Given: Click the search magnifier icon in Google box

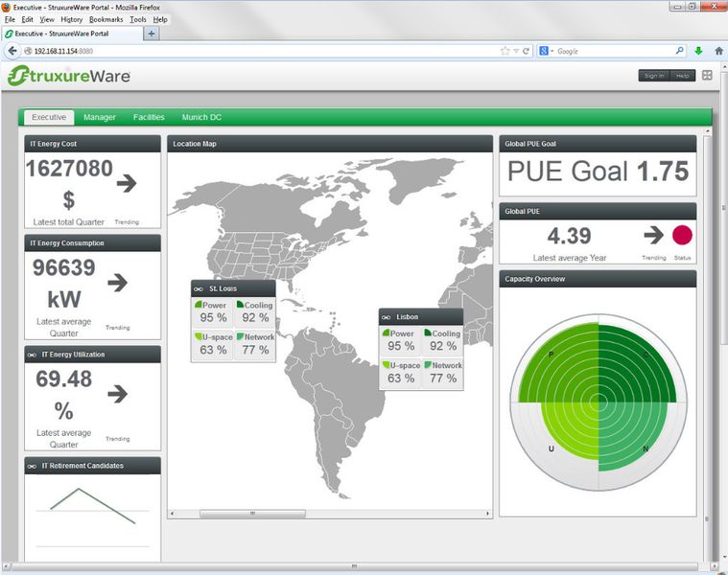Looking at the screenshot, I should [x=679, y=51].
